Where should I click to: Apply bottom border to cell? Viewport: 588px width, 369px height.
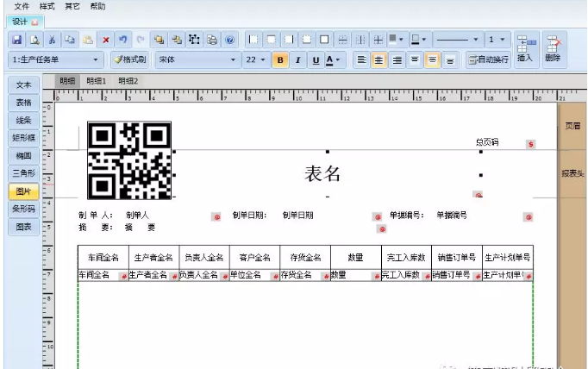point(307,40)
